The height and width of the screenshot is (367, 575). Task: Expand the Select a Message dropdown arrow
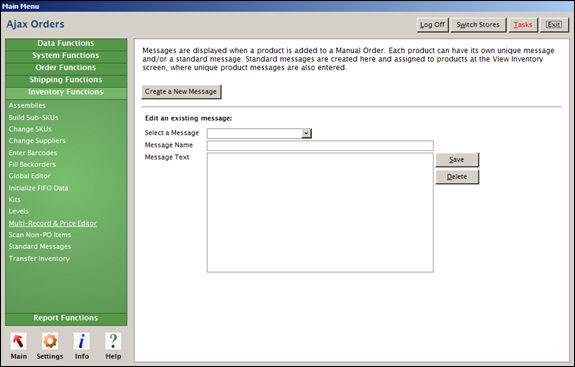307,133
